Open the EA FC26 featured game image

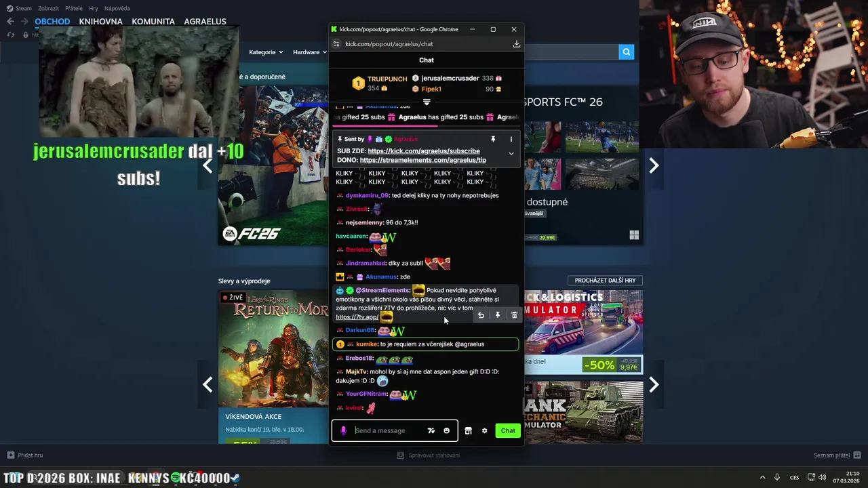273,165
